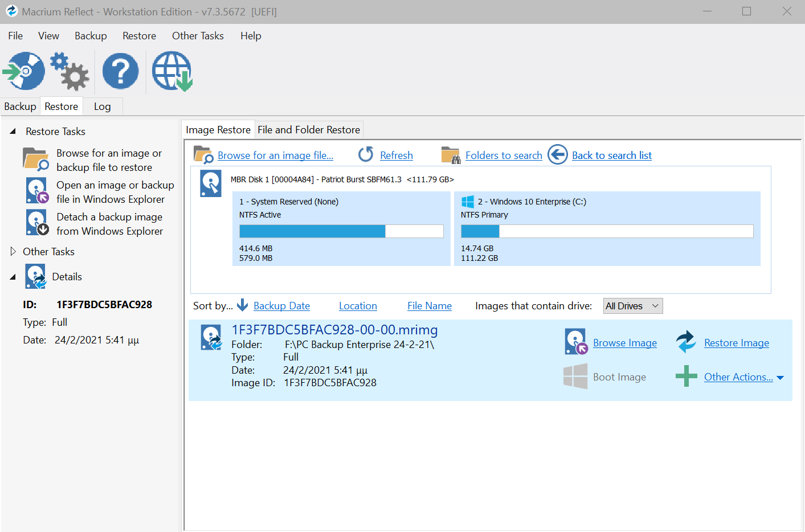The image size is (805, 532).
Task: Click the green plus Other Actions icon
Action: click(687, 376)
